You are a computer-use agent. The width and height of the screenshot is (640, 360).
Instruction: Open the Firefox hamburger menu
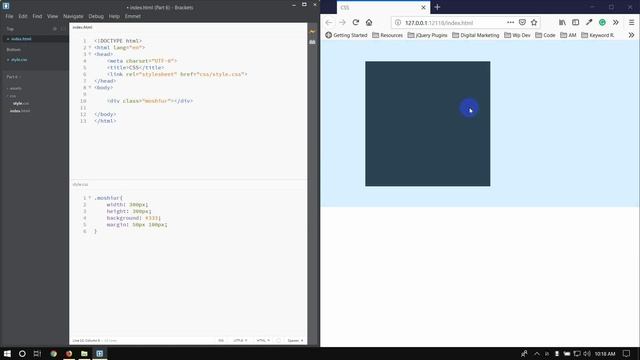[x=631, y=22]
